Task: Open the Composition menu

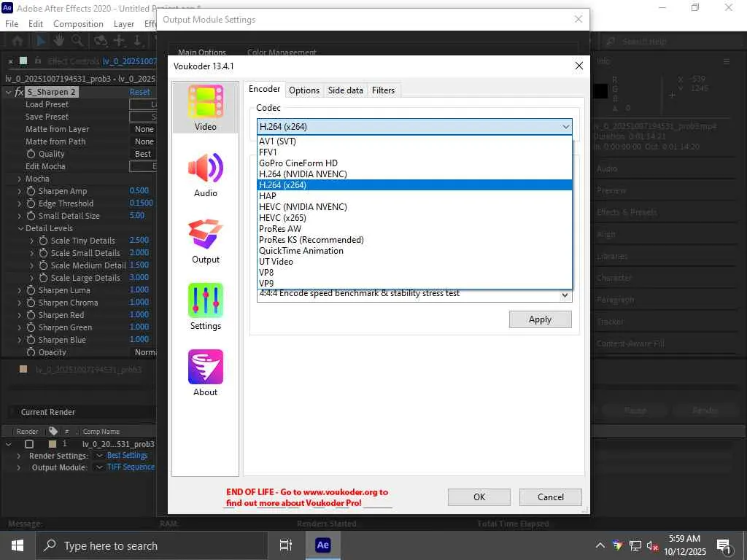Action: pyautogui.click(x=78, y=24)
